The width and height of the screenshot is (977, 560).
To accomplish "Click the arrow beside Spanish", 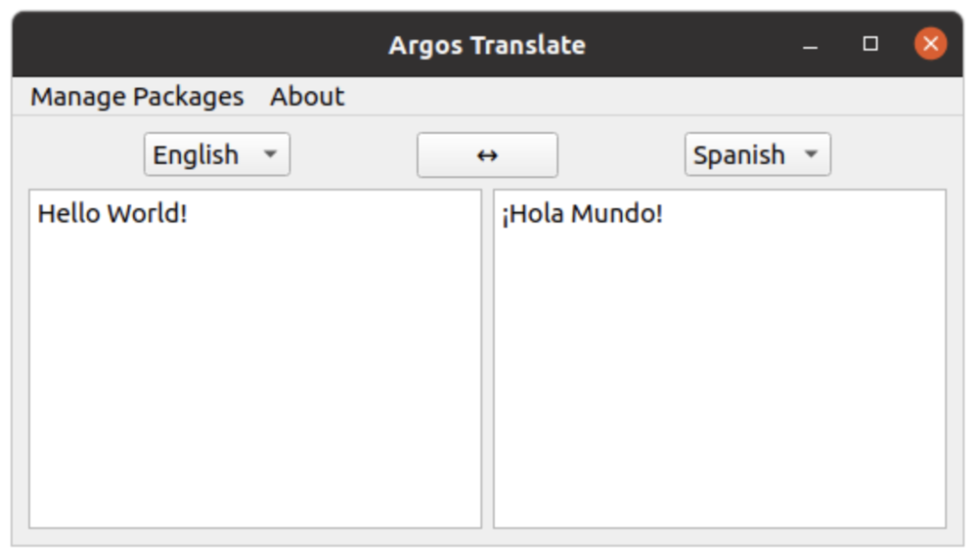I will (x=811, y=155).
